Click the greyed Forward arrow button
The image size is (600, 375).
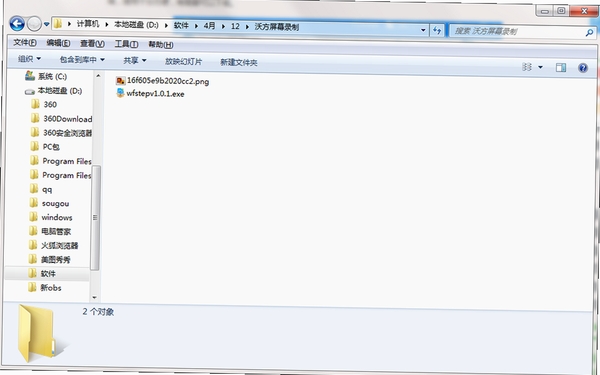[x=34, y=24]
